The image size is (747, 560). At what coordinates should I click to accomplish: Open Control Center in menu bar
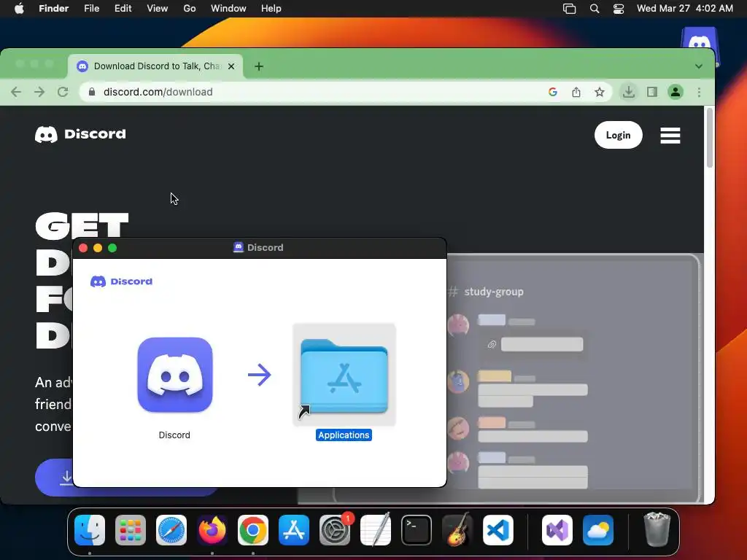(x=619, y=9)
